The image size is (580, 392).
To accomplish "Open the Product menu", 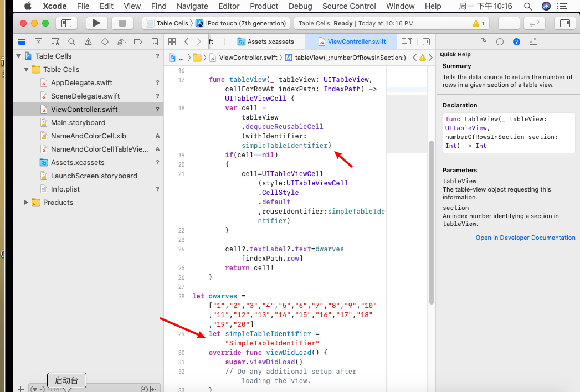I will 264,6.
